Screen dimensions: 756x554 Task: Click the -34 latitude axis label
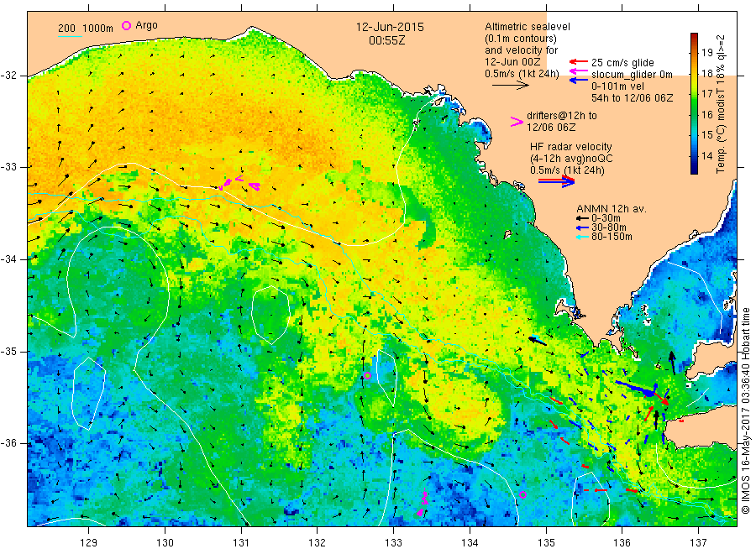pyautogui.click(x=9, y=259)
